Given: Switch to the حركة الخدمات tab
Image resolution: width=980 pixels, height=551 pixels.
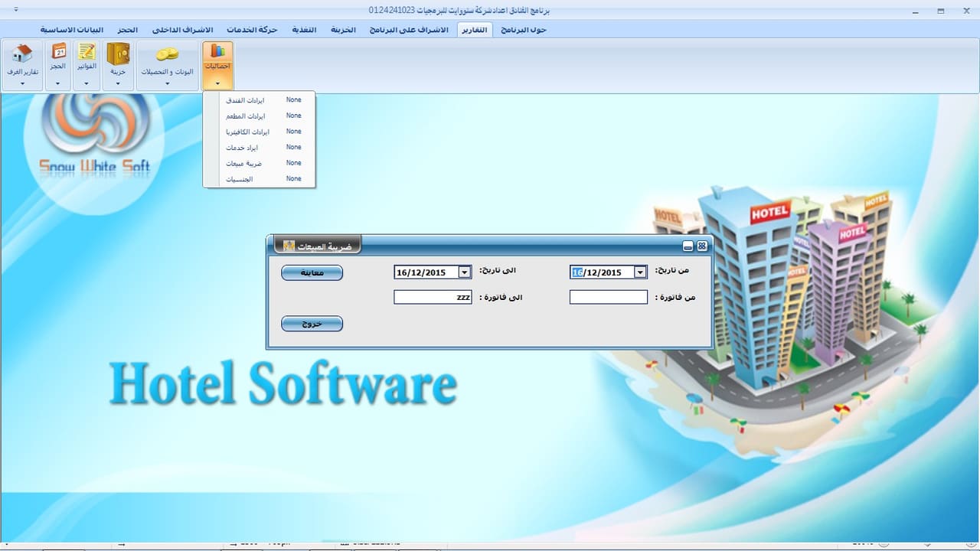Looking at the screenshot, I should click(x=252, y=29).
